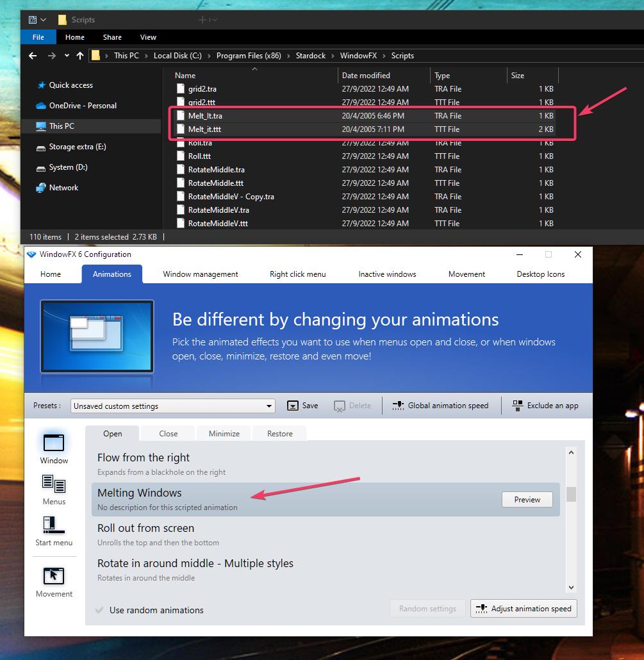Expand breadcrumb arrow after This PC
The image size is (644, 660).
click(x=146, y=56)
